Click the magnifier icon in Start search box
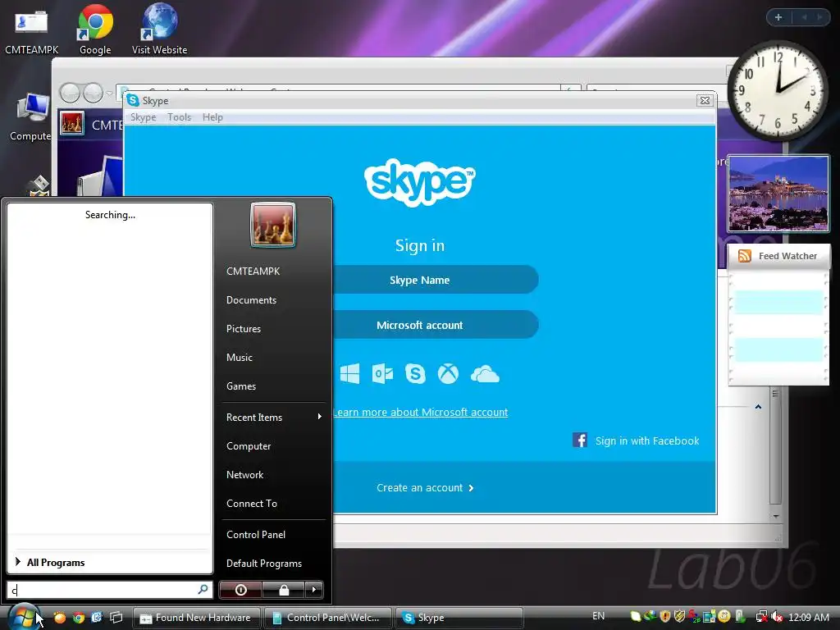The height and width of the screenshot is (630, 840). [x=203, y=589]
